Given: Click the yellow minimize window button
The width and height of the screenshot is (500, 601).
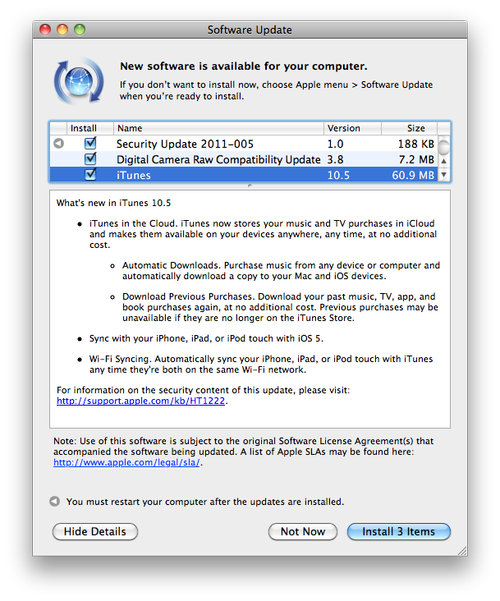Looking at the screenshot, I should [x=62, y=30].
